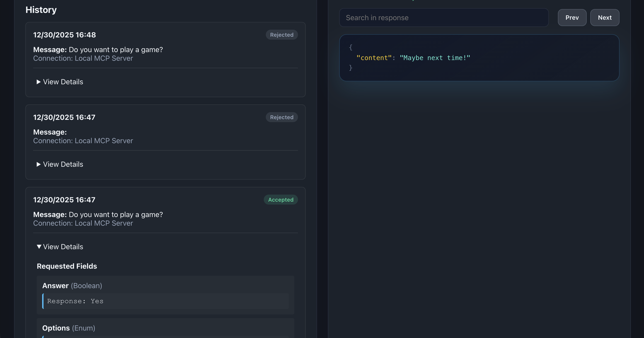
Task: Click the Answer (Boolean) field label
Action: pos(72,286)
